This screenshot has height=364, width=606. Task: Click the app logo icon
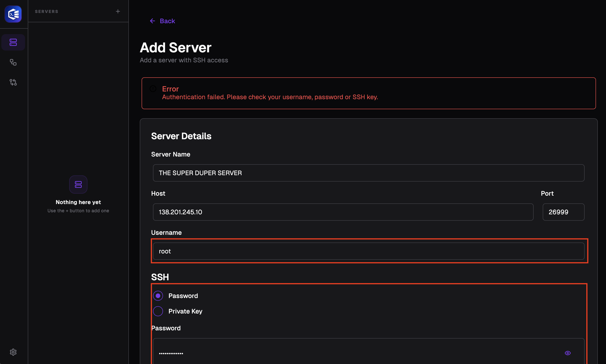(x=13, y=14)
